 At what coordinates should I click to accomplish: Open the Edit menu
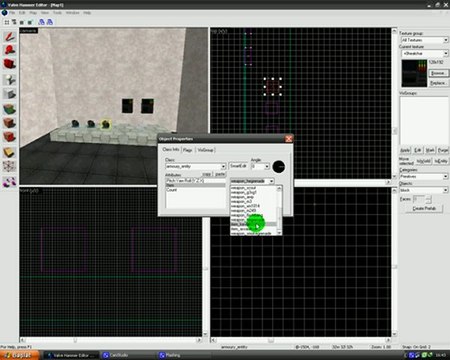tap(22, 13)
